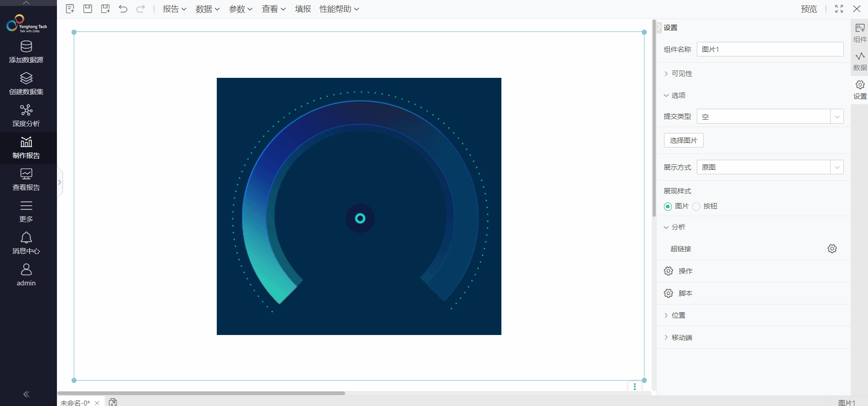
Task: Click the 图片1 status label
Action: pos(847,402)
